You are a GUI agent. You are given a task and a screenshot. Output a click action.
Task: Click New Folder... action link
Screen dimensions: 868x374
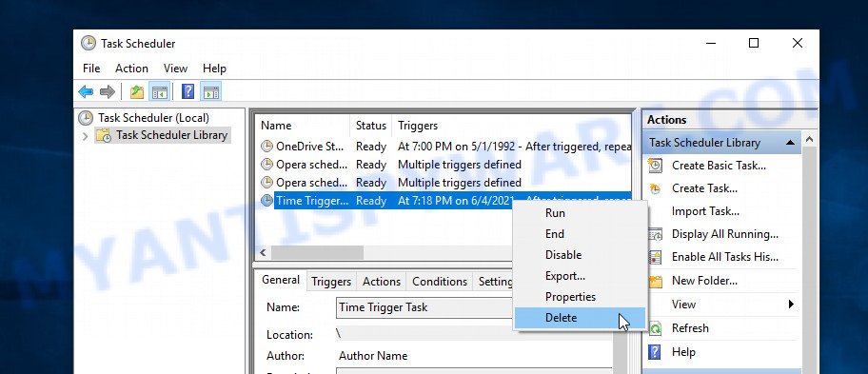(x=704, y=281)
